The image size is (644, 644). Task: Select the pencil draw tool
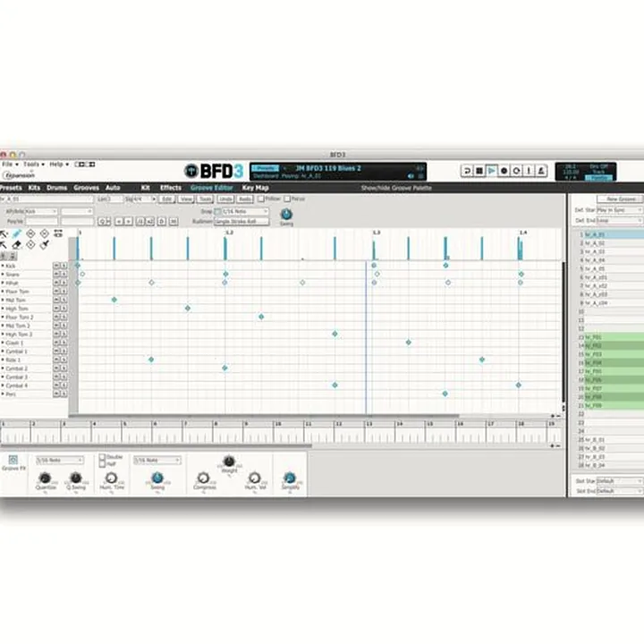(16, 234)
